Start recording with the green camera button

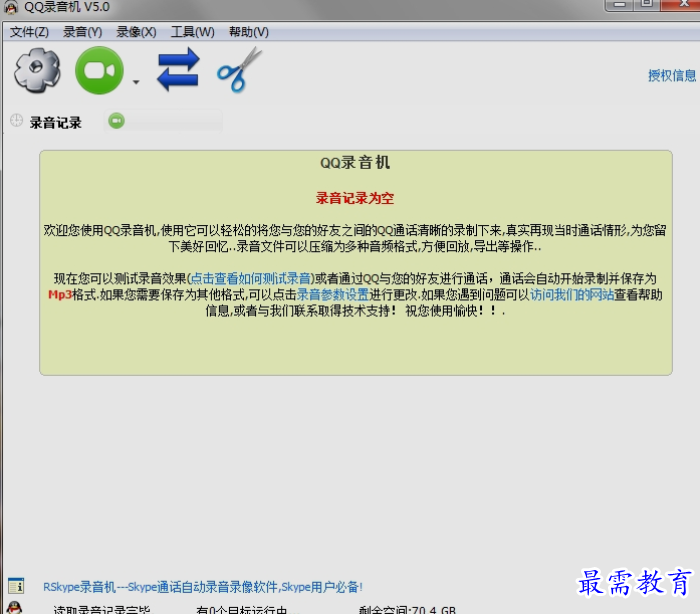[x=99, y=71]
